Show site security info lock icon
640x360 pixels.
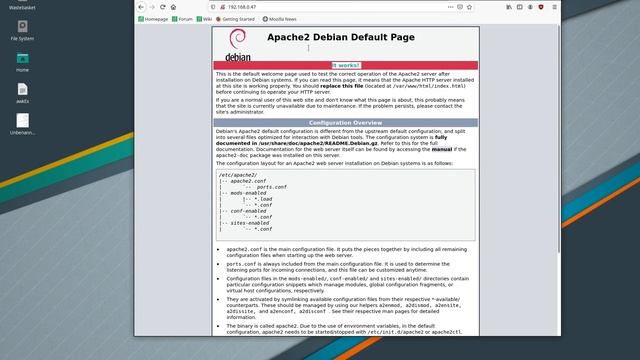(x=222, y=7)
